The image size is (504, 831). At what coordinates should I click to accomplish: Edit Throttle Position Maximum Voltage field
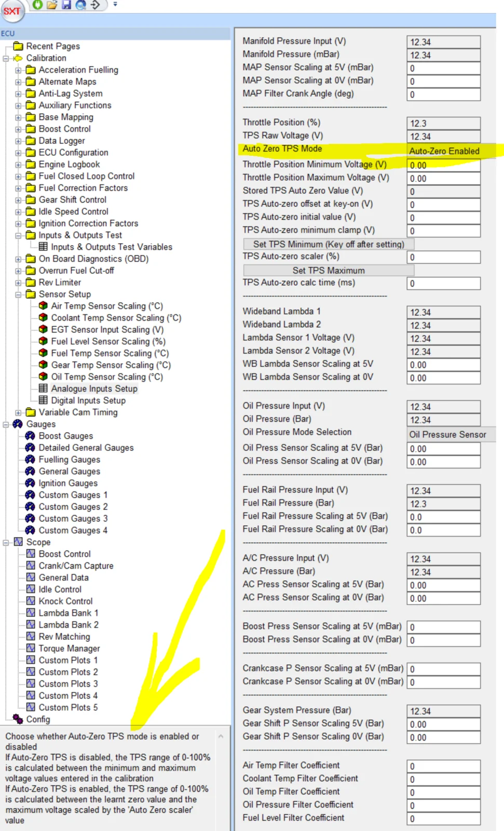444,178
